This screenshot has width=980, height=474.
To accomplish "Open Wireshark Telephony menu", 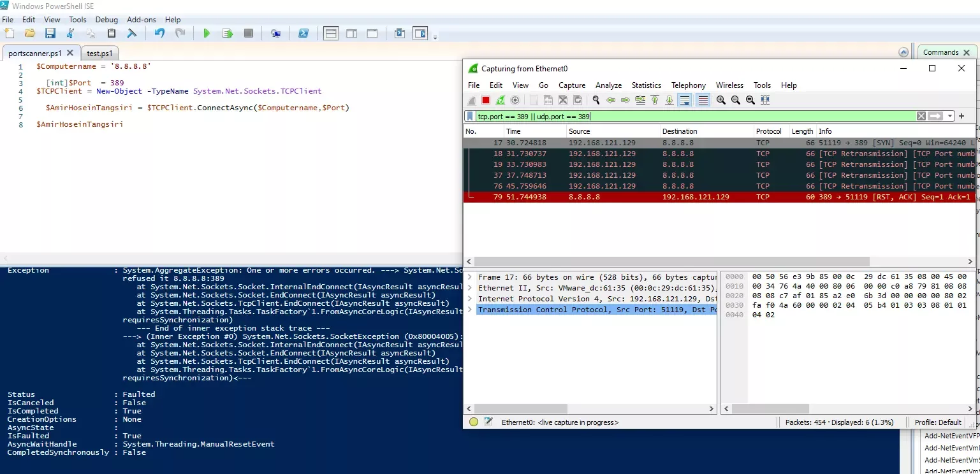I will click(x=689, y=85).
